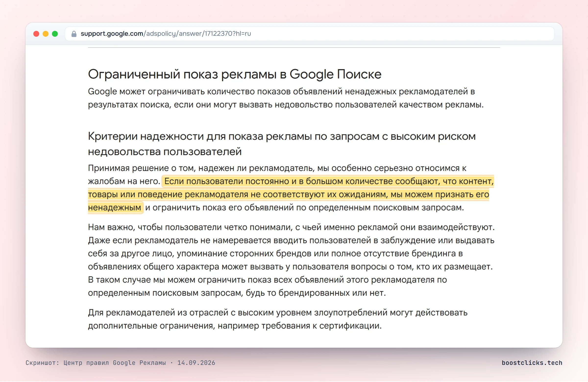Click paragraph starting "Google может ограничивать количество"
588x382 pixels.
click(x=286, y=98)
